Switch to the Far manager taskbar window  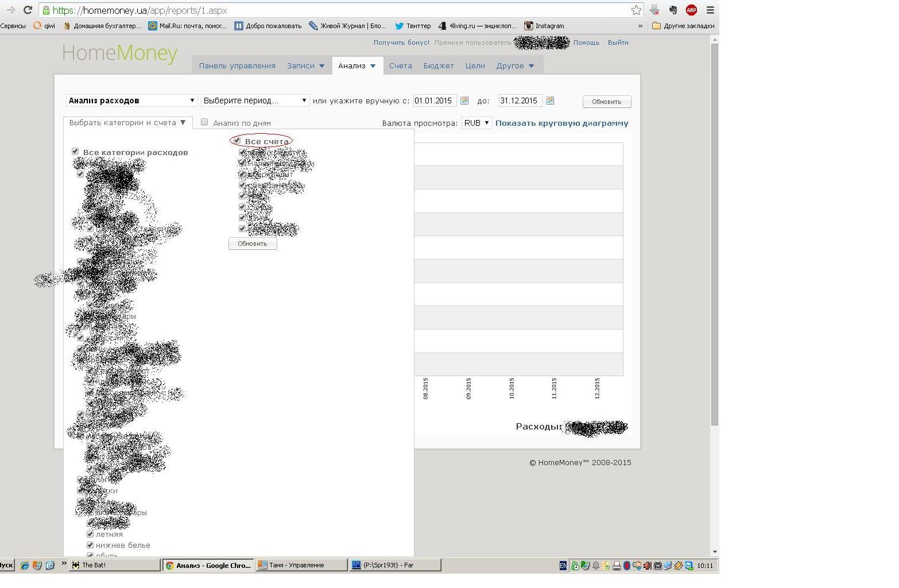tap(395, 565)
